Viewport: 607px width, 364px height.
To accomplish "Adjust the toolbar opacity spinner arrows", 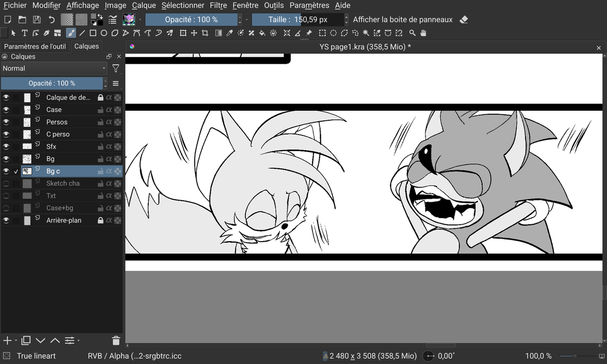I will point(240,20).
